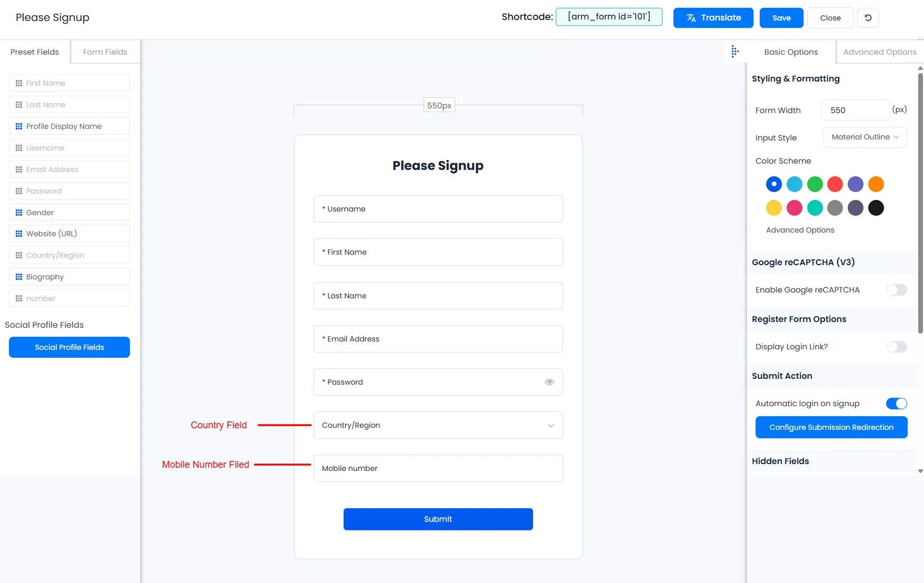Click the reset/undo arrow icon in header
924x583 pixels.
[x=868, y=18]
